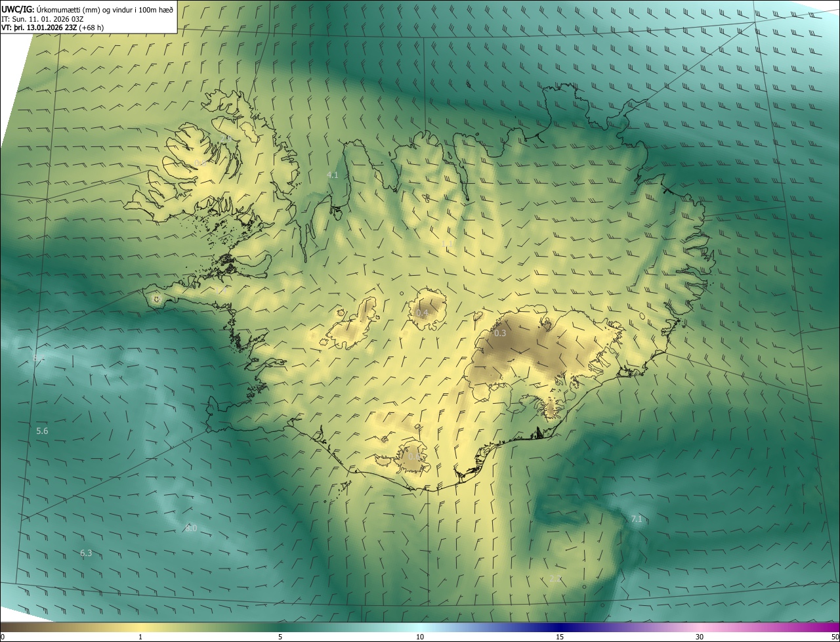Click the '30' tick on the color scale
The width and height of the screenshot is (840, 642).
700,637
